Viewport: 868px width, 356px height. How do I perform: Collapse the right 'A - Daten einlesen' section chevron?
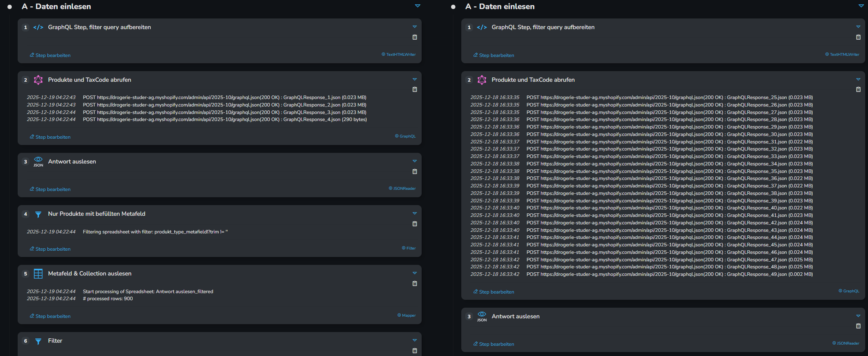[861, 6]
